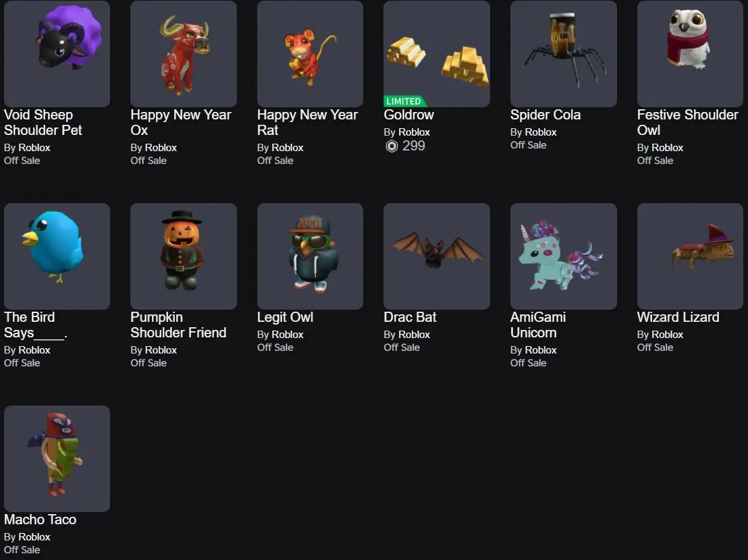This screenshot has width=748, height=560.
Task: Click the Legit Owl item name
Action: (x=286, y=317)
